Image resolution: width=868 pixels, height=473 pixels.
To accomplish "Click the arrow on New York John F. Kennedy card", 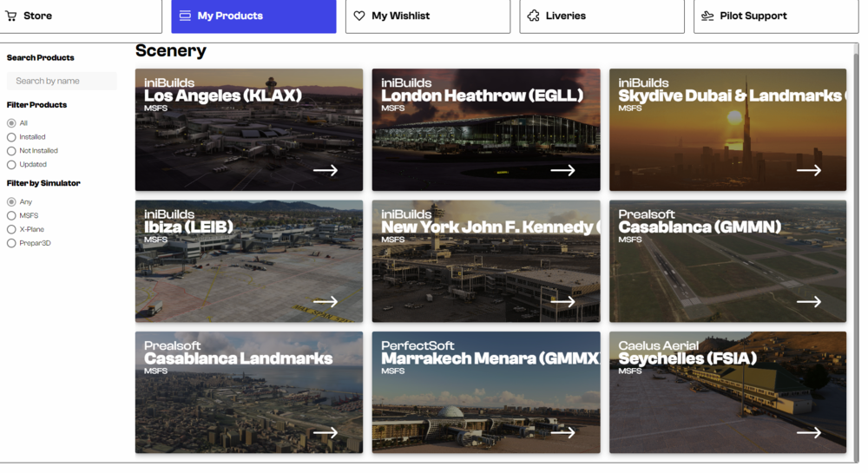I will point(562,301).
